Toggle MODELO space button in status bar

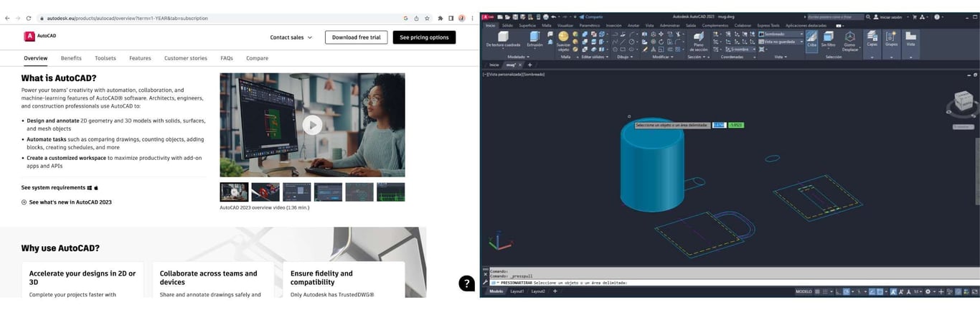click(804, 291)
